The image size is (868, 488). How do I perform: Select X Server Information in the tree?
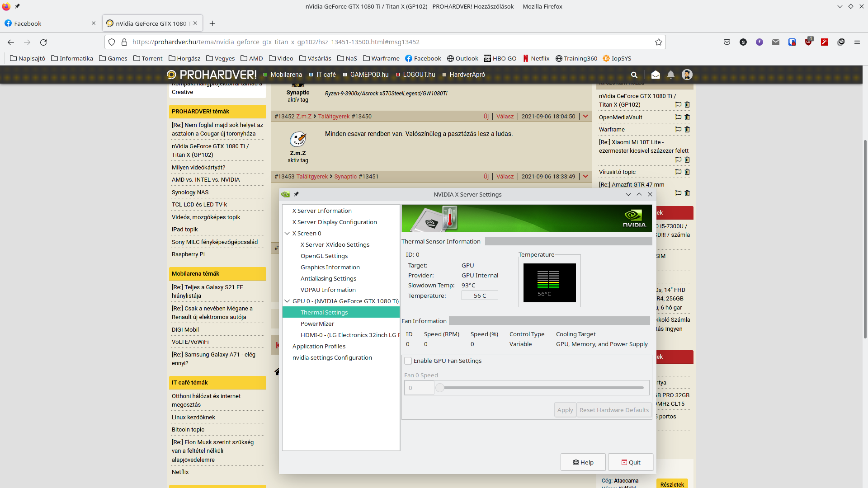click(x=322, y=211)
